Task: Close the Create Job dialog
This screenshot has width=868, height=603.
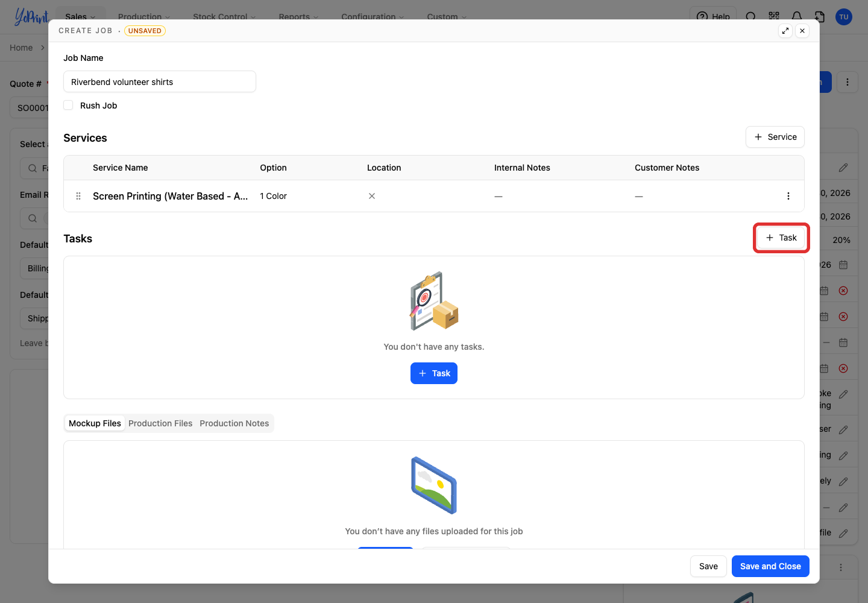Action: coord(802,31)
